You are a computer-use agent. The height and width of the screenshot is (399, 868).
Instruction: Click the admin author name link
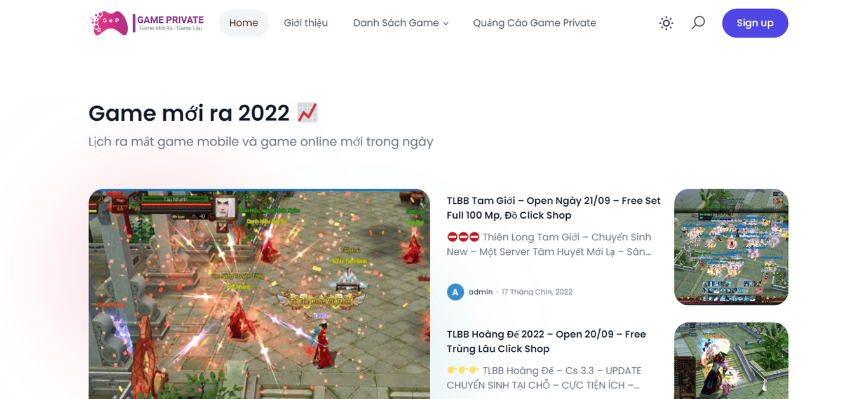[480, 292]
